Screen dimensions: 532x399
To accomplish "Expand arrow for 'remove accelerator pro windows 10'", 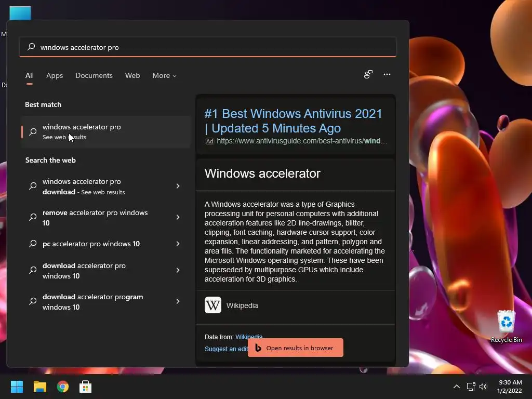I will tap(178, 217).
